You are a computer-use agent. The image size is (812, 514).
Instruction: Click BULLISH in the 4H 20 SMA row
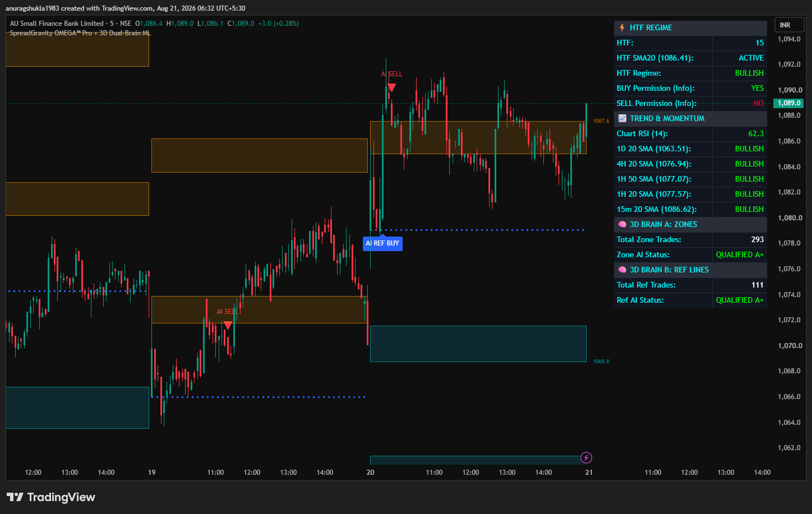(749, 164)
